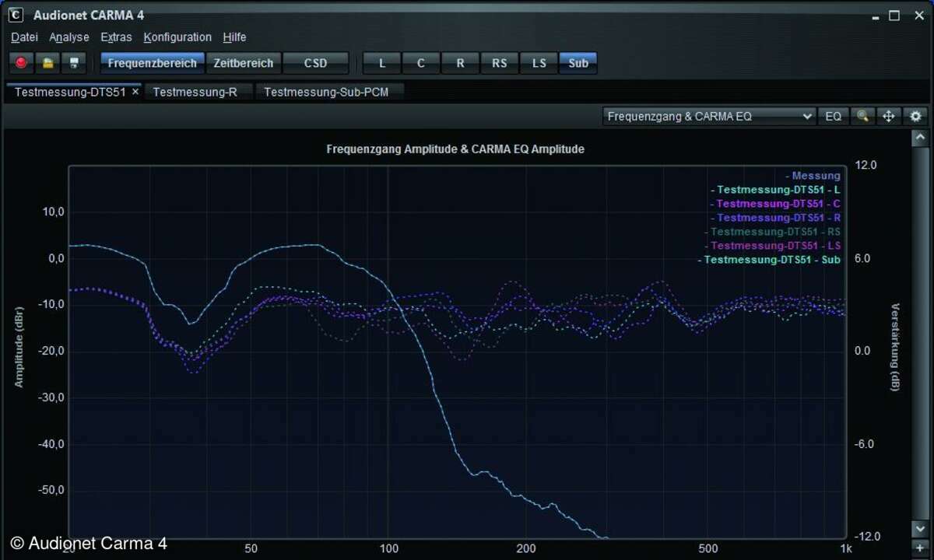This screenshot has height=560, width=934.
Task: Open the Hilfe menu
Action: [x=234, y=37]
